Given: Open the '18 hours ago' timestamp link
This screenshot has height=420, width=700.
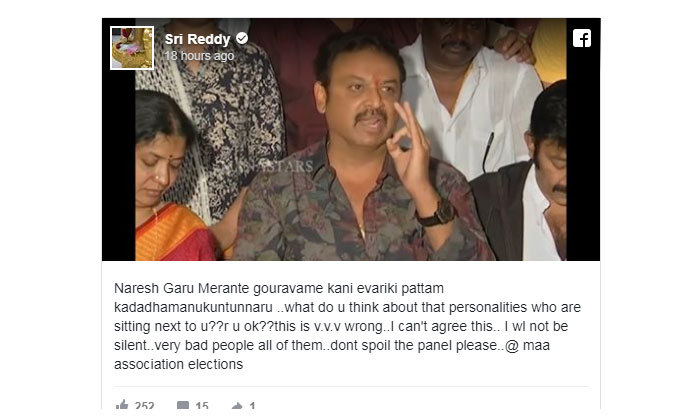Looking at the screenshot, I should coord(199,56).
